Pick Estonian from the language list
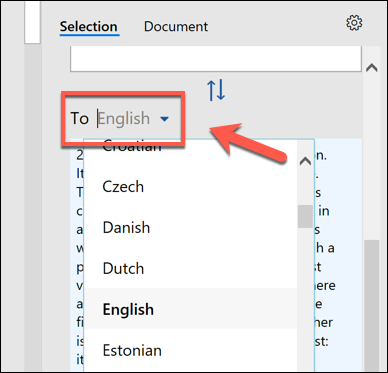Image resolution: width=388 pixels, height=373 pixels. click(190, 350)
